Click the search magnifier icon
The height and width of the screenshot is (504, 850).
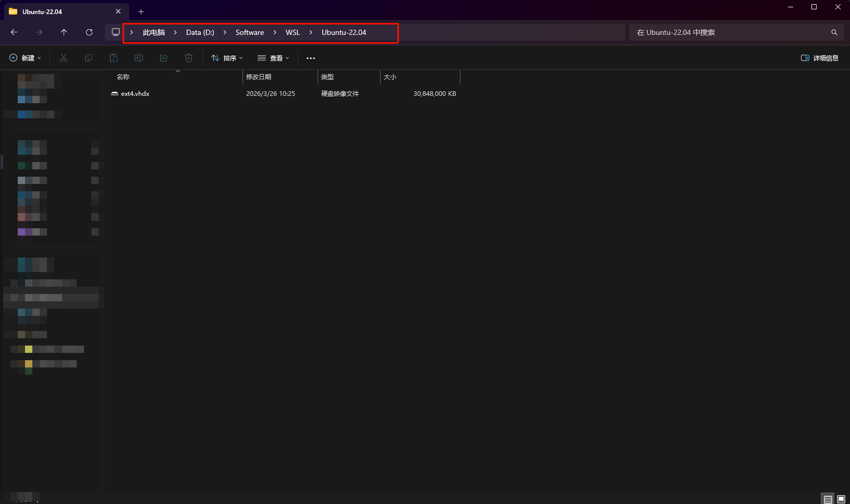(x=834, y=32)
